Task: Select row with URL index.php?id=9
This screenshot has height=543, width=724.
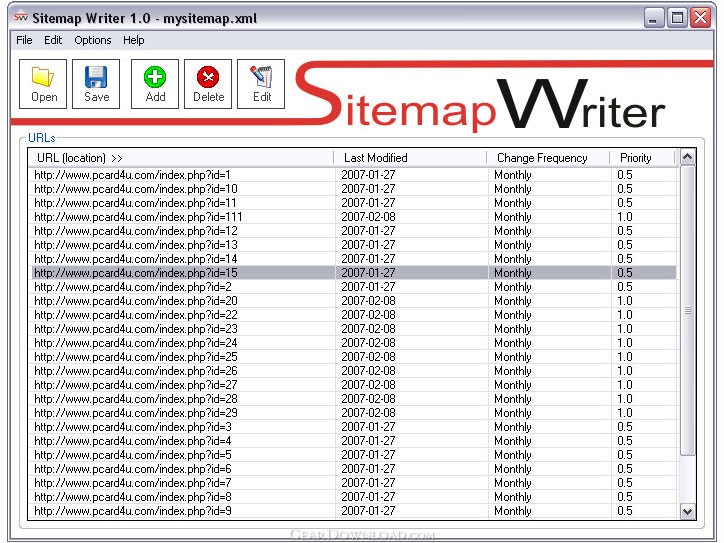Action: [354, 511]
